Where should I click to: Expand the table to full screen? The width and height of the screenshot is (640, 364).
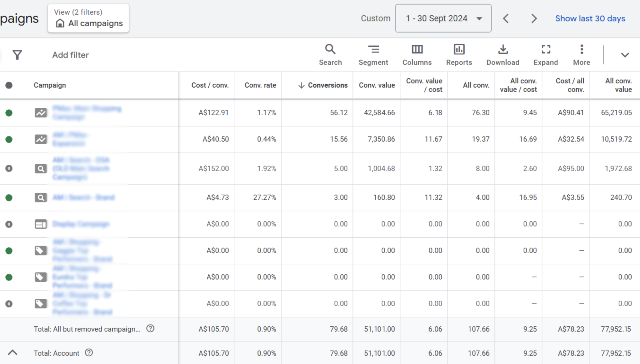[546, 55]
